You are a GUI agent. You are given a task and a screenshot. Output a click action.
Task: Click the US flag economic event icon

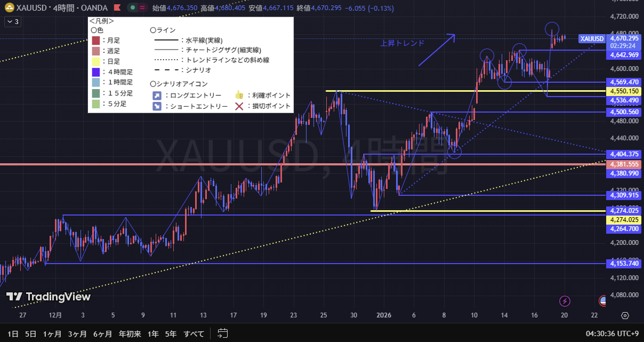click(603, 301)
